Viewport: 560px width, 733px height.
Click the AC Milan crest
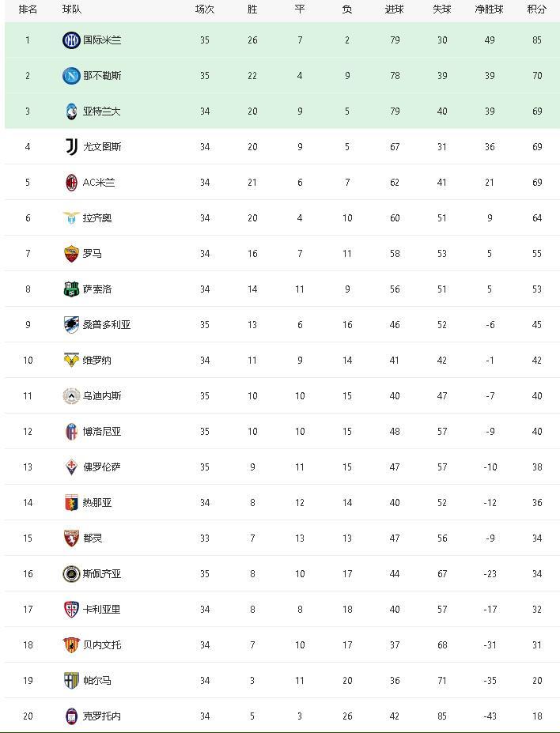(71, 183)
